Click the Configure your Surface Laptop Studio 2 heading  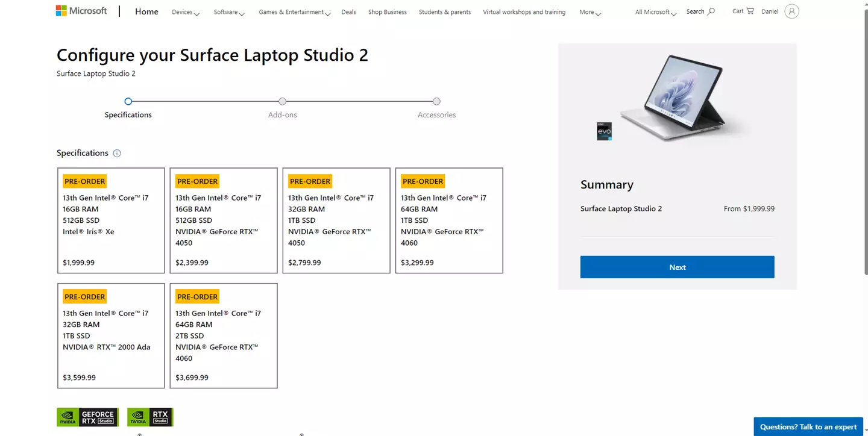pyautogui.click(x=212, y=55)
